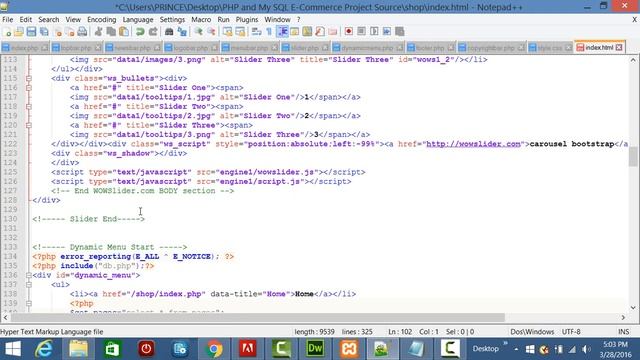Click the Save toolbar icon

pos(31,31)
